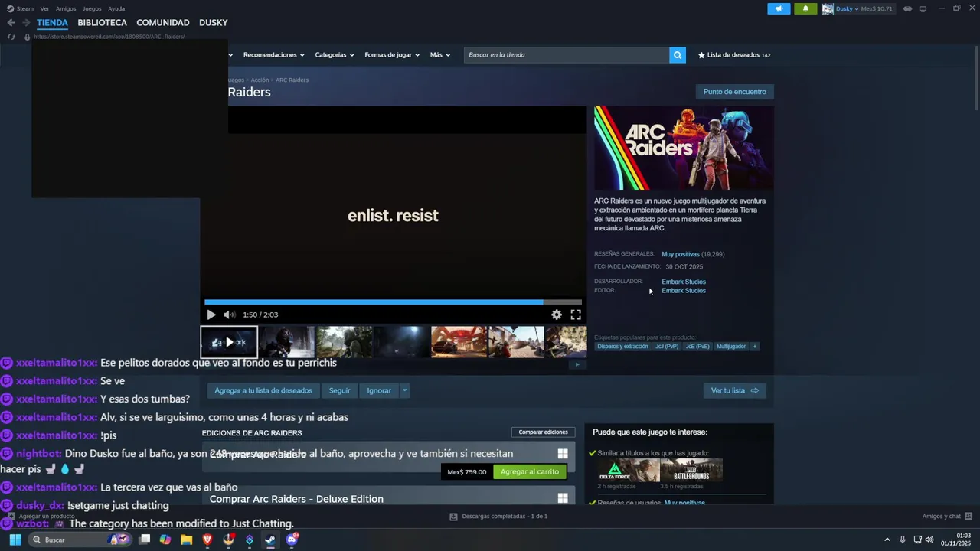Expand Formas de jugar dropdown

[x=392, y=55]
